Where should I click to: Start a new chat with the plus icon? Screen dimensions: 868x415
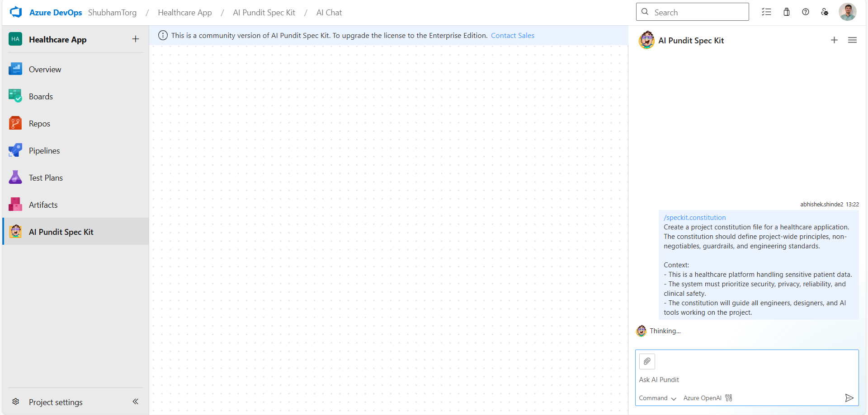(834, 40)
